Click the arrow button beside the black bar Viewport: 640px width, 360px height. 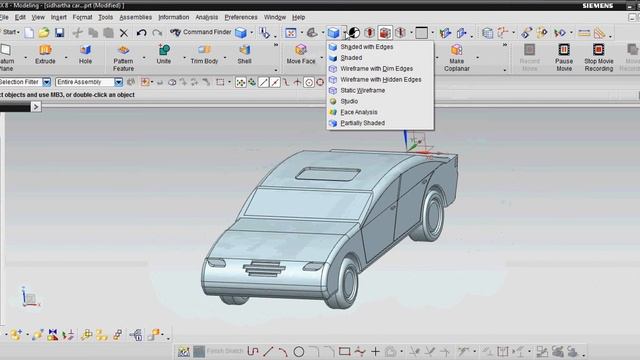[36, 107]
